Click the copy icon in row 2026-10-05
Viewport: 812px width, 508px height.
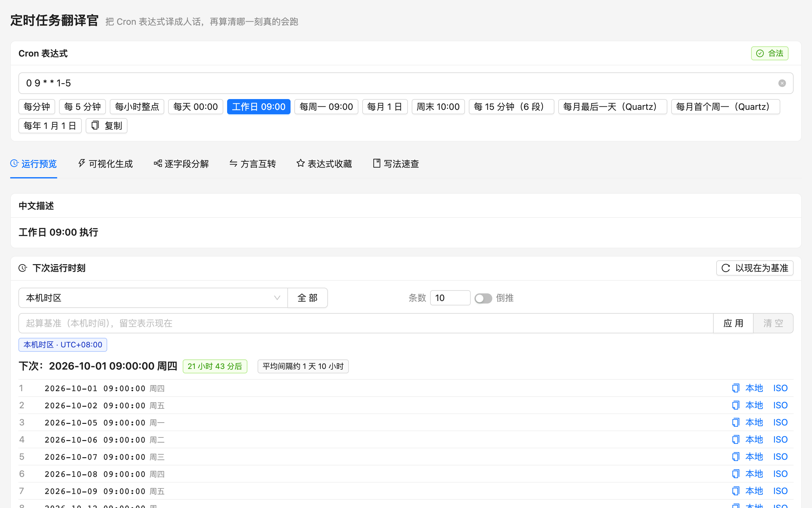(736, 422)
